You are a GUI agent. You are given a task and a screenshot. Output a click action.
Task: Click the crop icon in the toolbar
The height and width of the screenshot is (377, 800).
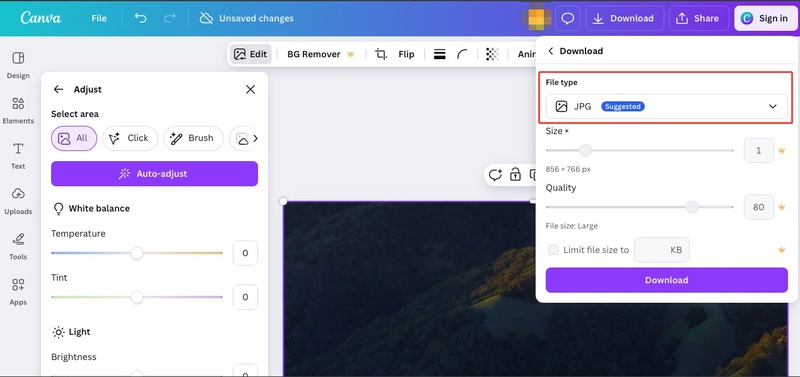point(381,54)
